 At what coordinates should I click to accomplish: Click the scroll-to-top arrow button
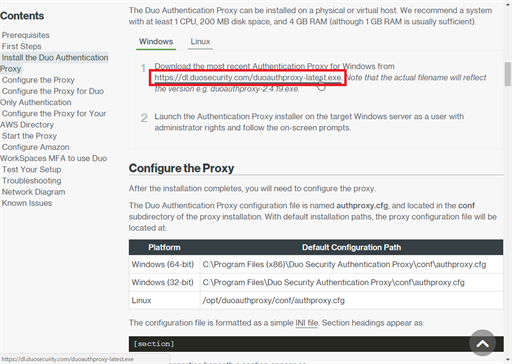tap(482, 343)
